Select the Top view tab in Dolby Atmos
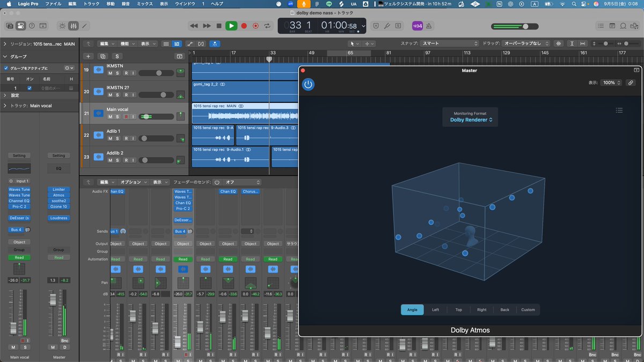644x362 pixels. point(458,309)
